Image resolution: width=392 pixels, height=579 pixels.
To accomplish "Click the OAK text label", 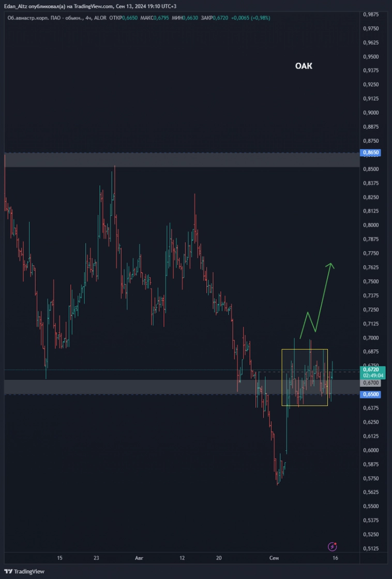I will coord(304,66).
